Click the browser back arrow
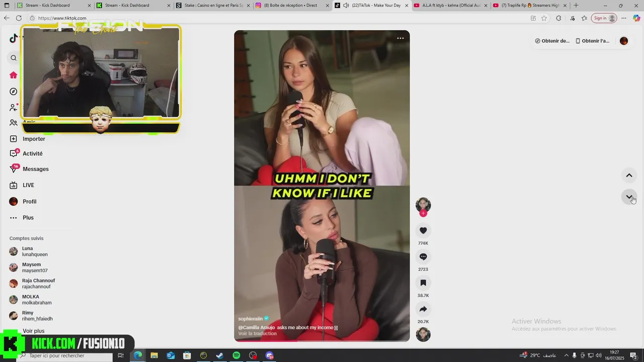644x362 pixels. coord(7,18)
